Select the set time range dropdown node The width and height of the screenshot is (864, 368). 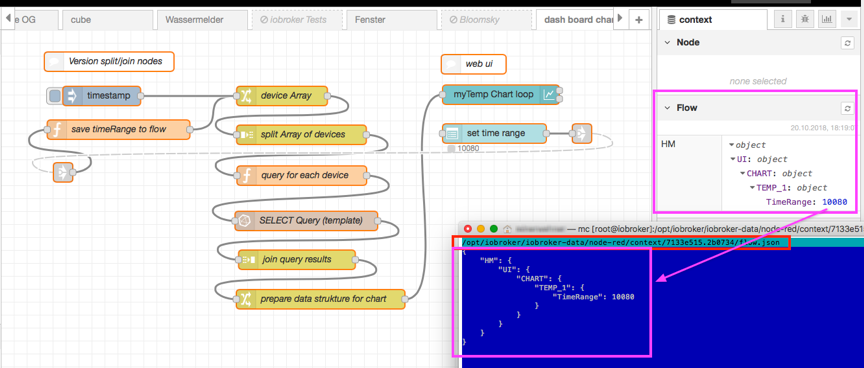coord(494,133)
